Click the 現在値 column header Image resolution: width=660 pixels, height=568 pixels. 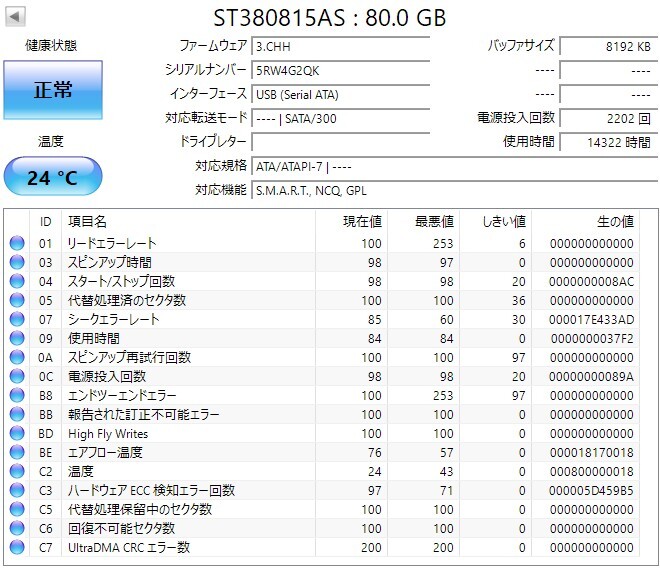click(x=351, y=221)
